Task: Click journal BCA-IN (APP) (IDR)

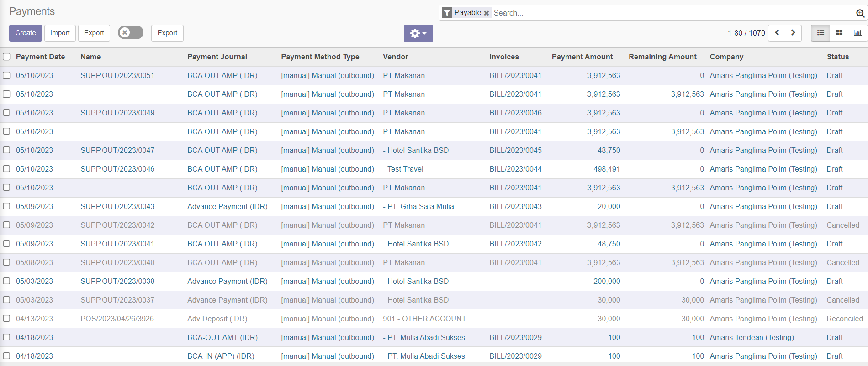Action: tap(221, 356)
